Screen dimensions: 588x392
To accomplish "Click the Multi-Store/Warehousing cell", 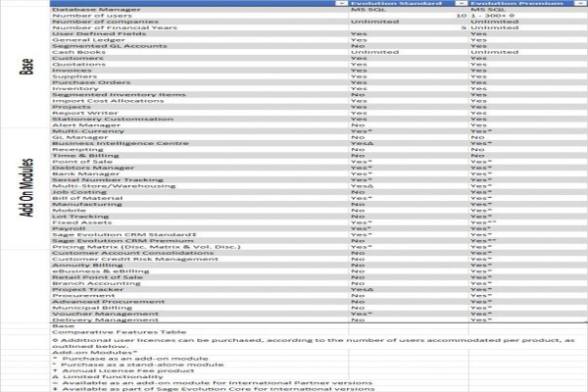I will click(x=199, y=185).
